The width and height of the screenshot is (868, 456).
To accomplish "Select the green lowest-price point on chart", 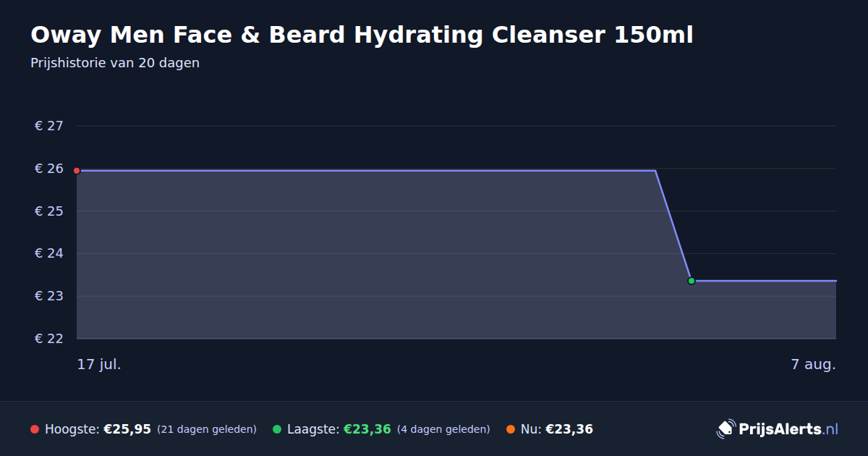I will point(691,281).
